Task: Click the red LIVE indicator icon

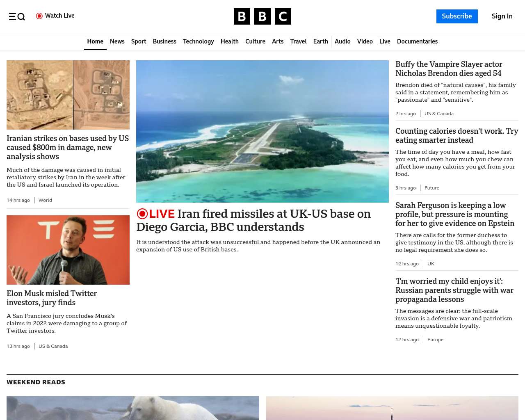Action: [142, 214]
